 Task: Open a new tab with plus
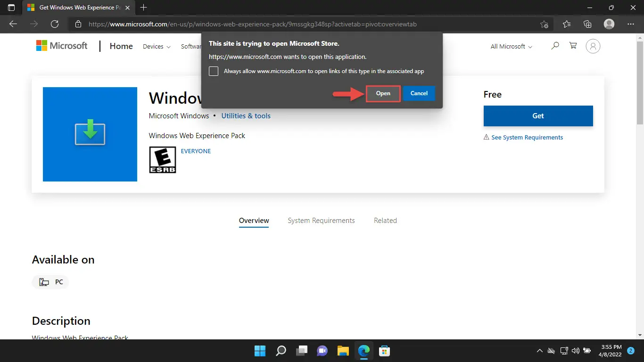(x=144, y=8)
